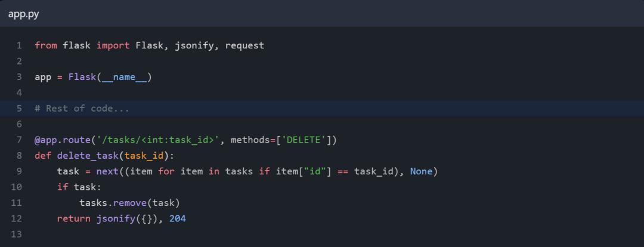Click the None value on line 9

421,172
